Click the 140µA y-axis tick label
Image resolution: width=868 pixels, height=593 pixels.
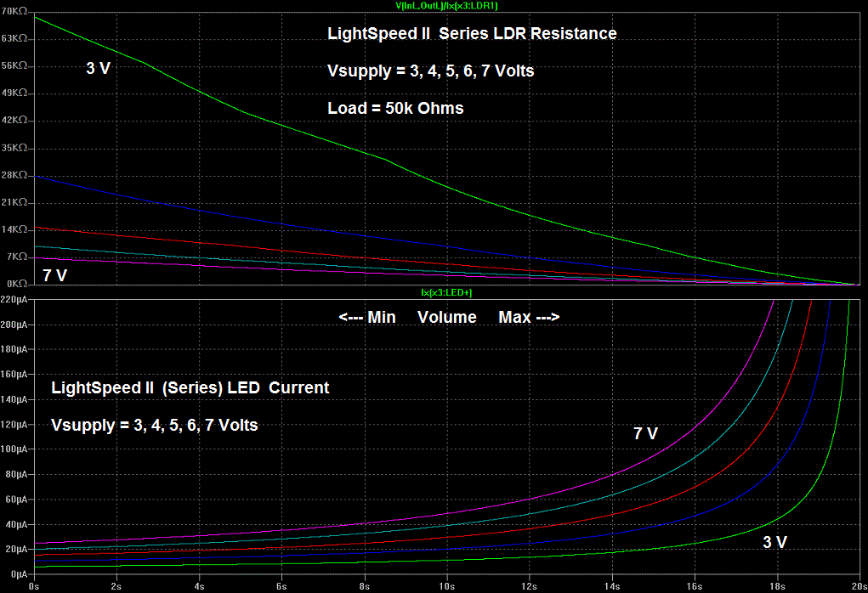click(14, 399)
